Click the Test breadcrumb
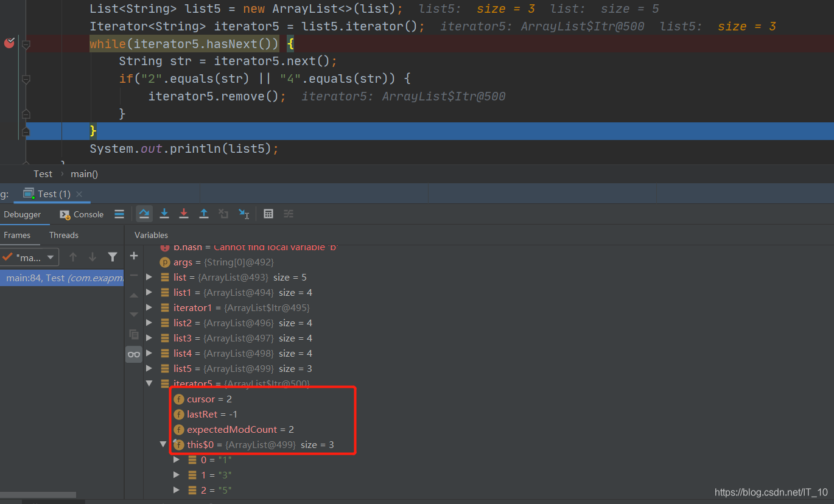This screenshot has height=504, width=834. tap(43, 174)
